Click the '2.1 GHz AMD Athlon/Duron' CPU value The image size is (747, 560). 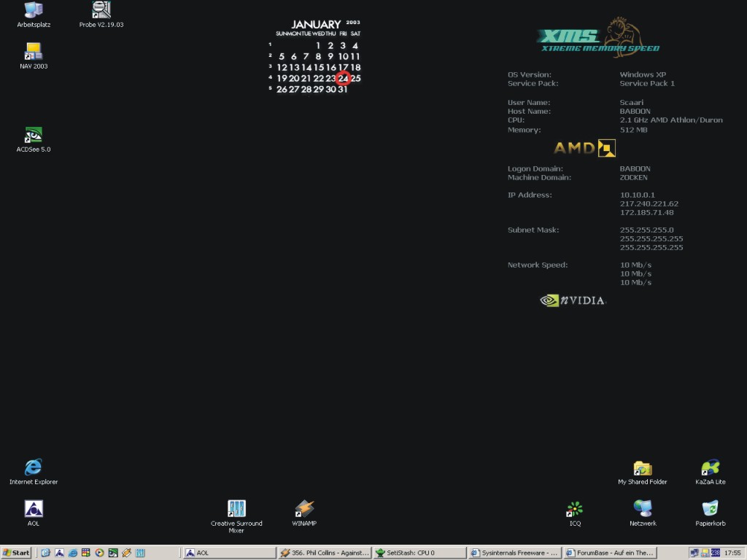coord(671,120)
